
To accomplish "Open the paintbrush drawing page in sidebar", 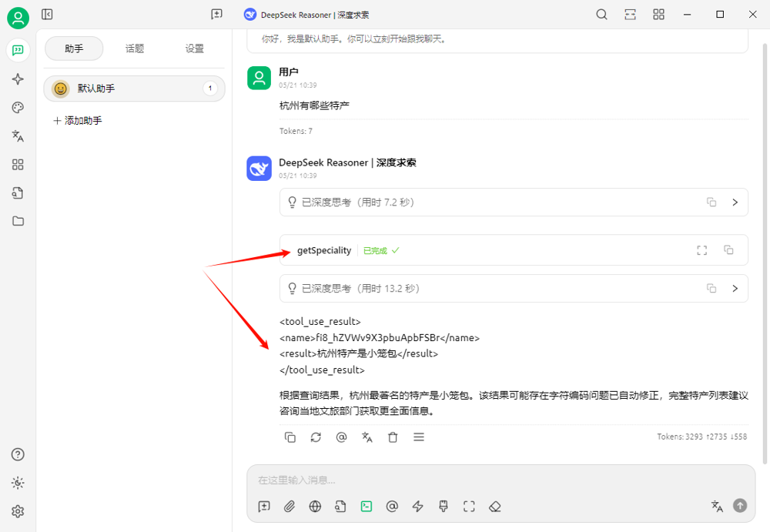I will coord(18,108).
